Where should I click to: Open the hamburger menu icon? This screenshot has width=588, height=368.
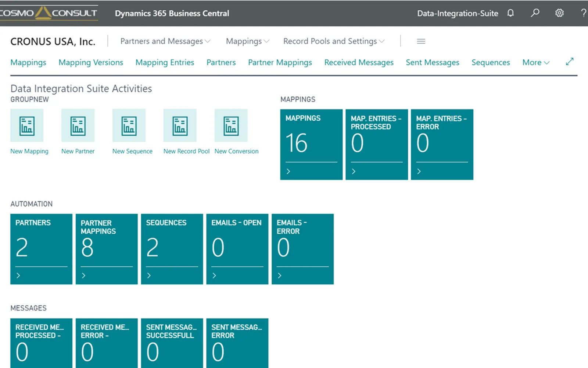point(421,41)
